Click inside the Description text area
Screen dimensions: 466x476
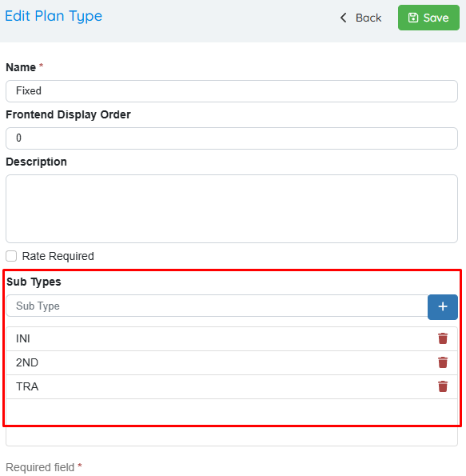[232, 209]
